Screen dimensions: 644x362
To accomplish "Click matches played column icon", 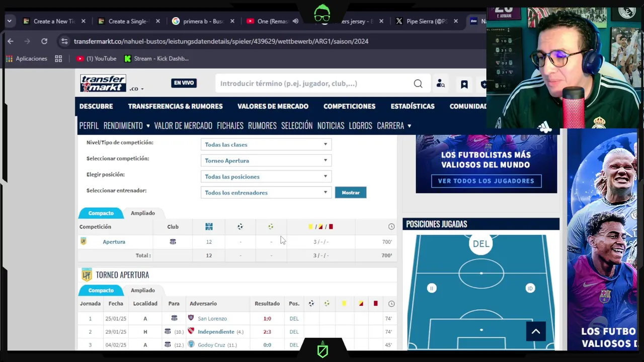I will coord(209,227).
